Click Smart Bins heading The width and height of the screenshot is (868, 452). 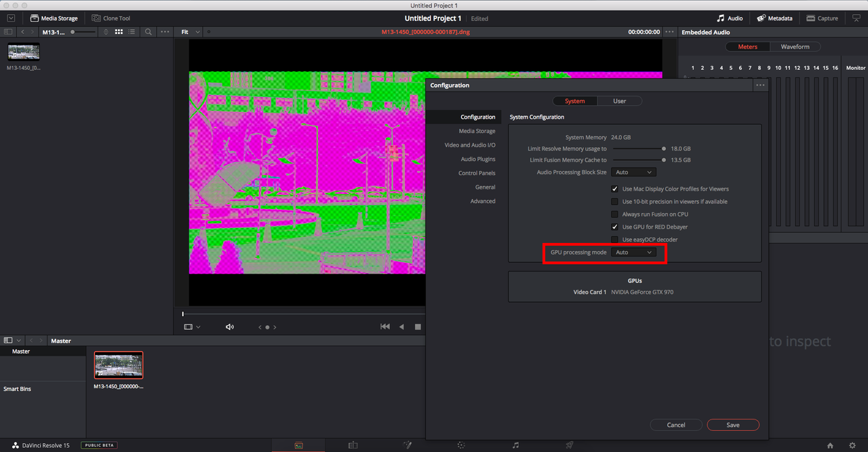(18, 389)
